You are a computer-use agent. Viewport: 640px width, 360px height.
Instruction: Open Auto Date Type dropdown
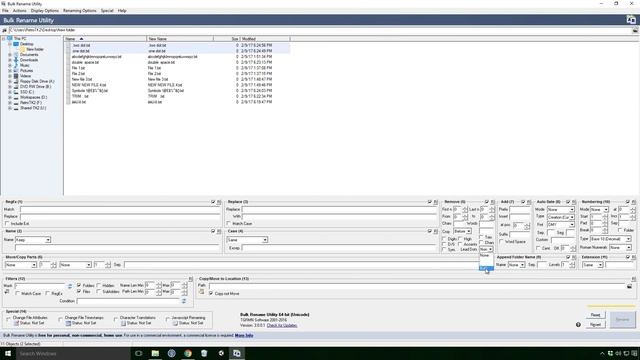560,217
